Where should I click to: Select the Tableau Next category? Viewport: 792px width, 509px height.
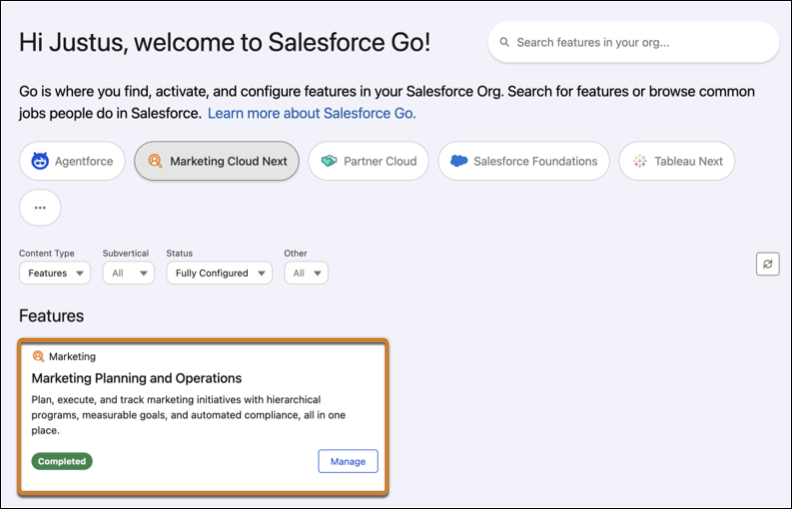point(677,161)
